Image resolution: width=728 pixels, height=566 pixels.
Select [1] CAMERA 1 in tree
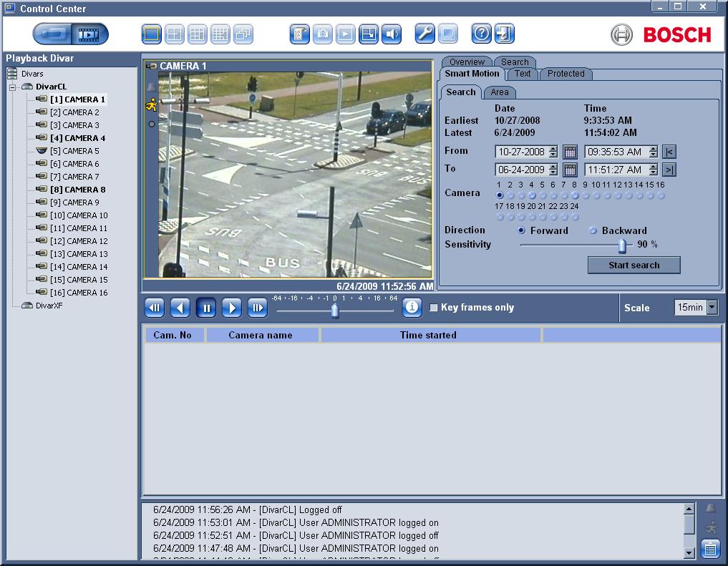77,99
